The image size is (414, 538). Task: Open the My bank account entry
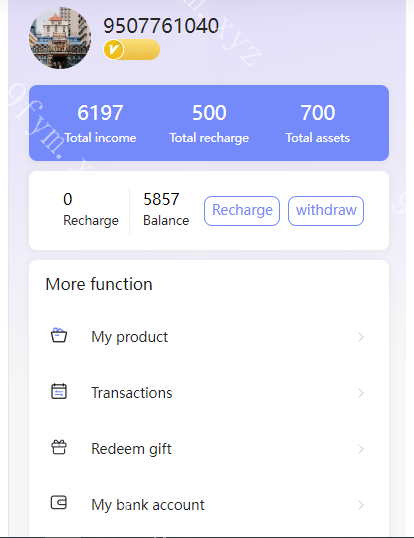209,505
